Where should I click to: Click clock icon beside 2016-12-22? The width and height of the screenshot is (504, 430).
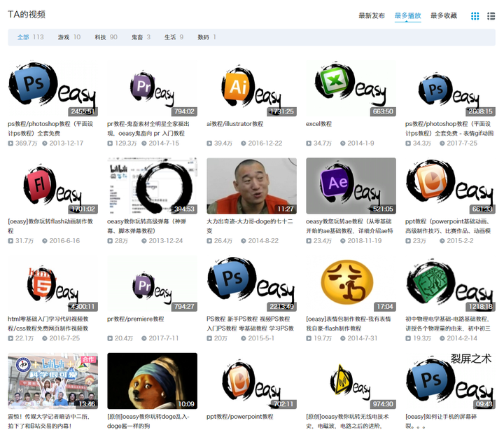click(244, 143)
